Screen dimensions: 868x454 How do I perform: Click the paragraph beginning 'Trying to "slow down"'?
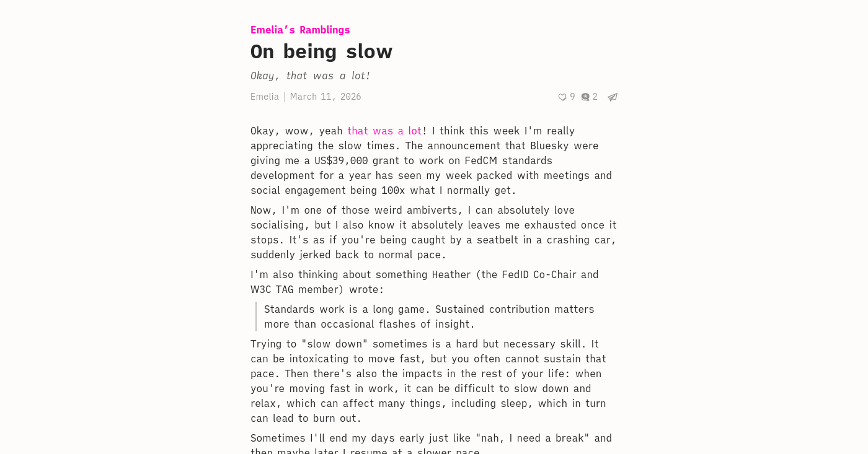point(428,381)
